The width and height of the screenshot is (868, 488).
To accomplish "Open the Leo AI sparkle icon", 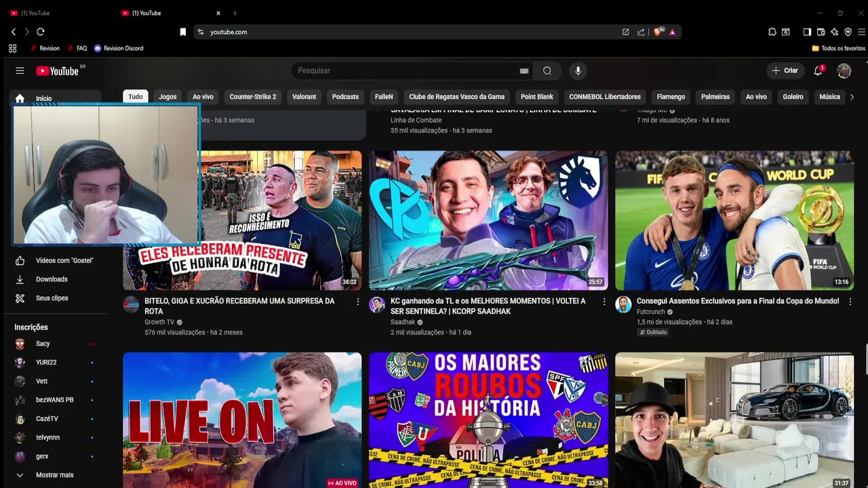I will point(834,32).
